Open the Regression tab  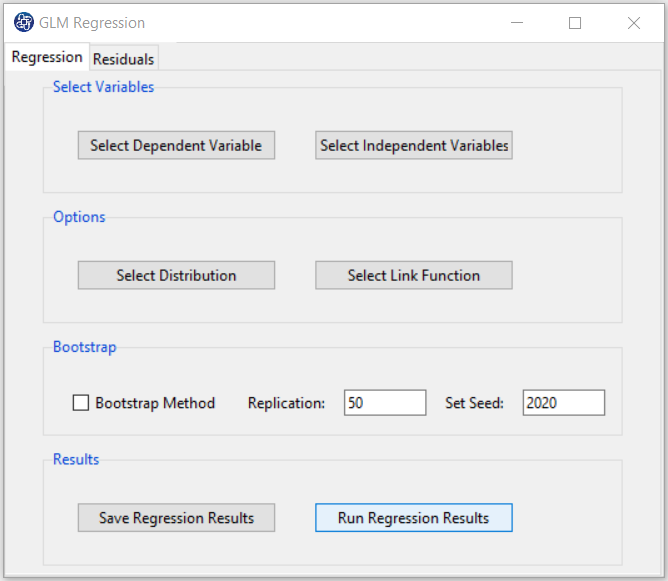[x=47, y=57]
